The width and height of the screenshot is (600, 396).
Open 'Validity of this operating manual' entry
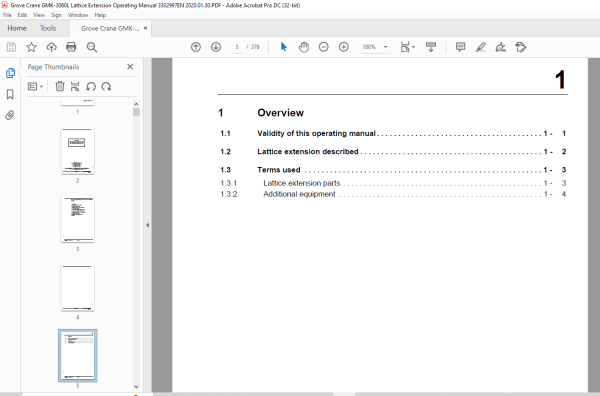coord(393,134)
